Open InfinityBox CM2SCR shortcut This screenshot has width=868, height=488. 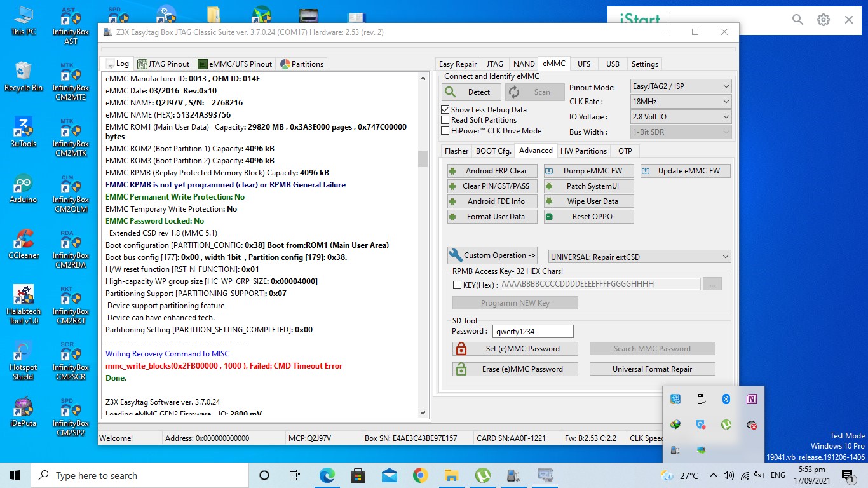[71, 361]
